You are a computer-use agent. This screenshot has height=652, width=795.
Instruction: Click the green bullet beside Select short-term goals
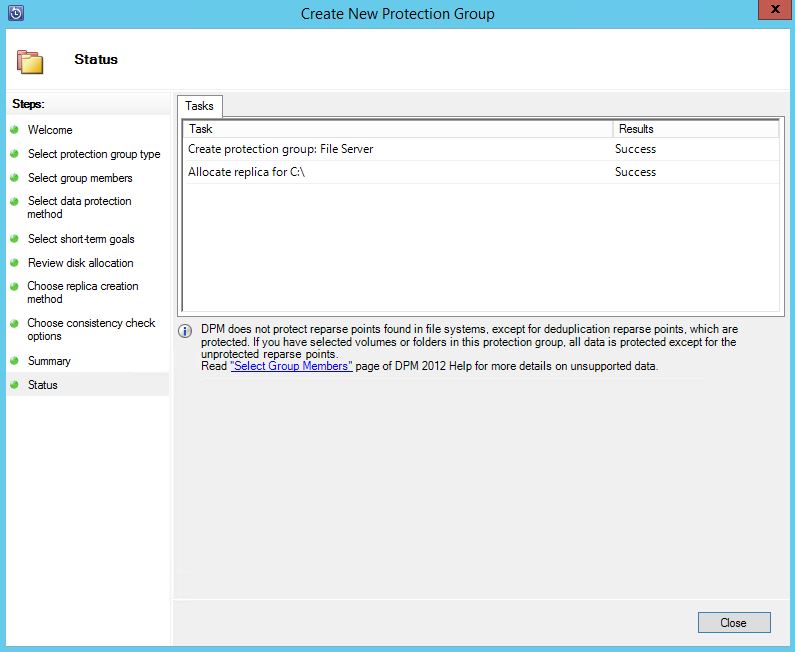(14, 238)
